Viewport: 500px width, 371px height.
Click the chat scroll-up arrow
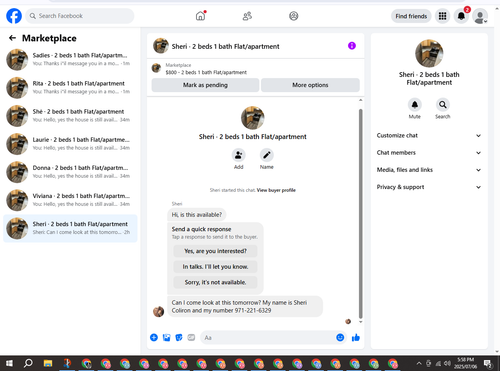point(360,100)
